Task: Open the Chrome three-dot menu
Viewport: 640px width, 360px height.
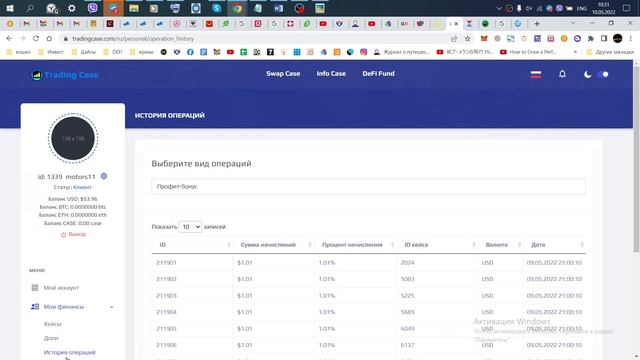Action: pos(631,39)
